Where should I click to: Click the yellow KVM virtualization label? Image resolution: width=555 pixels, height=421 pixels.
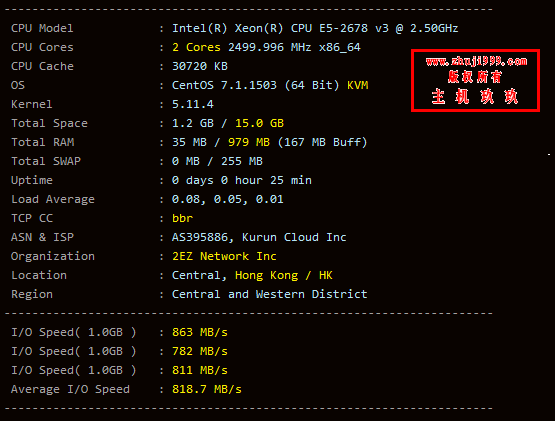click(x=357, y=85)
